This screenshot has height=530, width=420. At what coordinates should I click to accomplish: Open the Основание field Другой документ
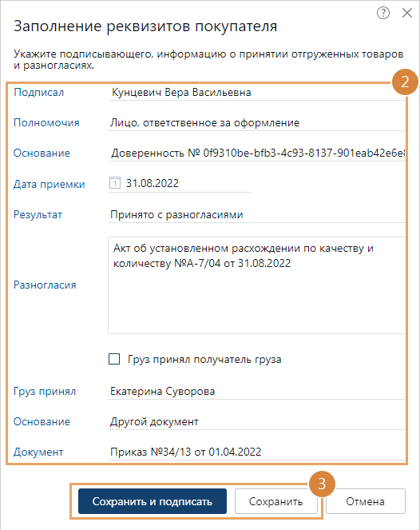[257, 421]
